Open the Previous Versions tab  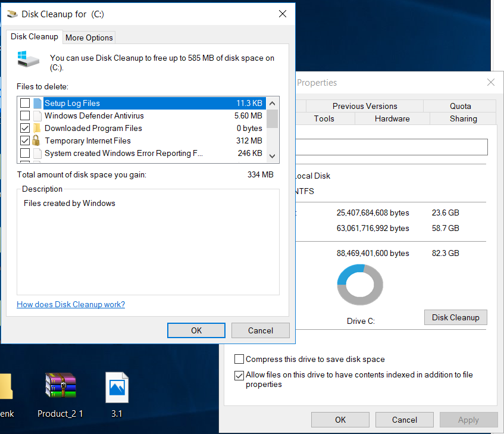point(364,106)
